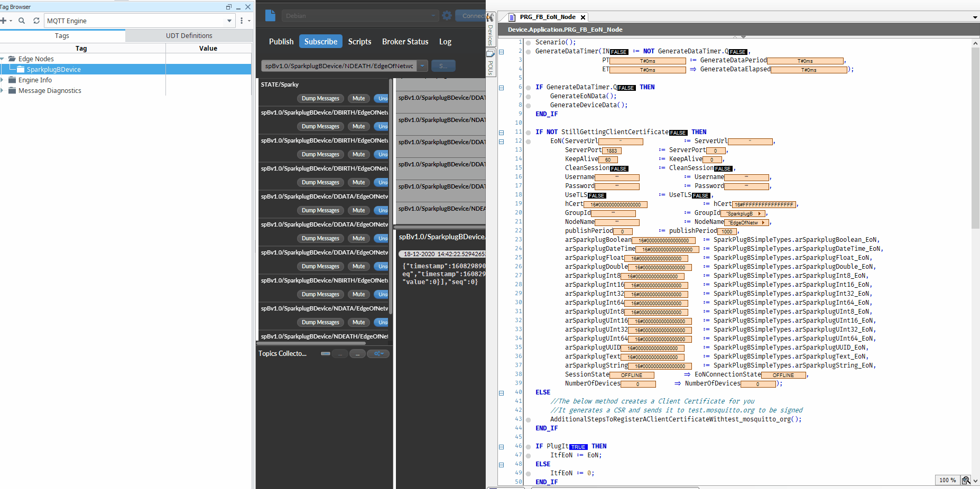
Task: Expand the Engine Info folder
Action: click(x=3, y=80)
